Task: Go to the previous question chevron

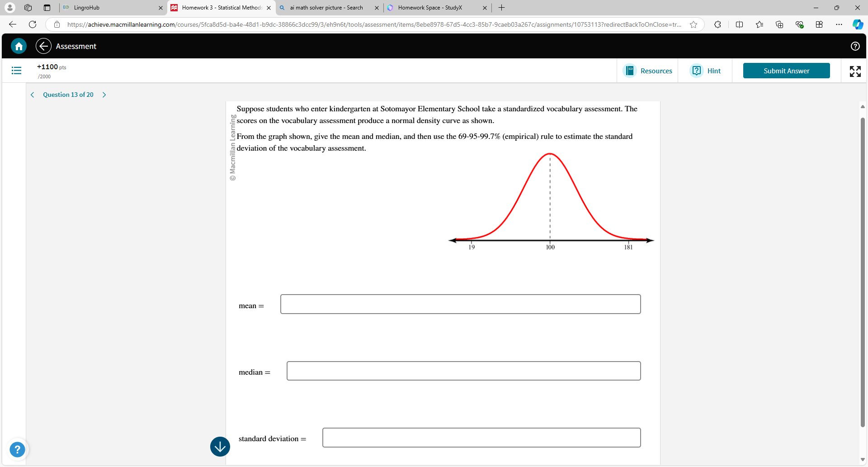Action: coord(32,95)
